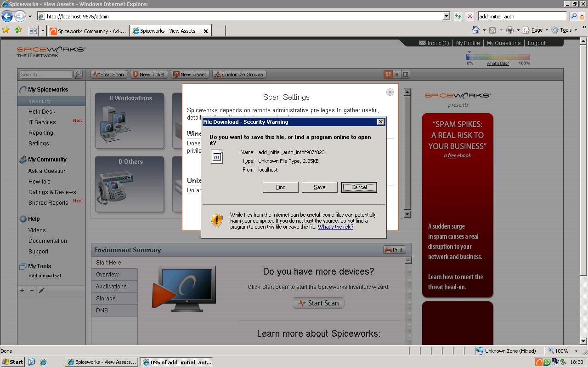Viewport: 588px width, 368px height.
Task: Open the What's the risk link
Action: 335,226
